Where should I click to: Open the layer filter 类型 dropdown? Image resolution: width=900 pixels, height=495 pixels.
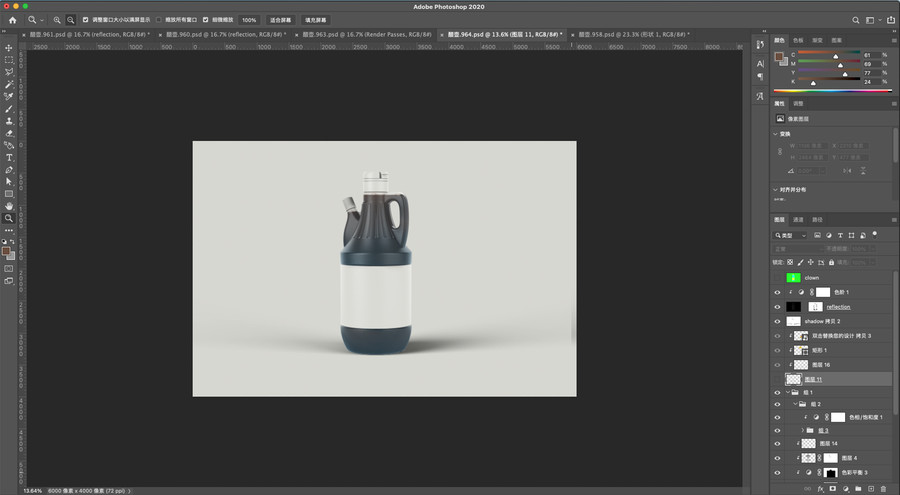coord(790,235)
